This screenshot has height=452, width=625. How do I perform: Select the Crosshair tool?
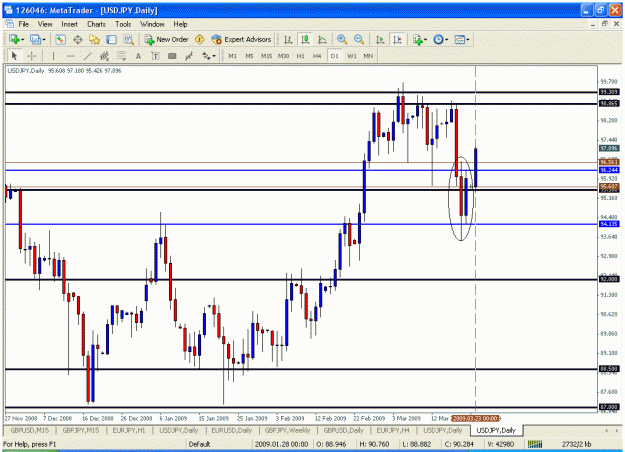pos(31,56)
